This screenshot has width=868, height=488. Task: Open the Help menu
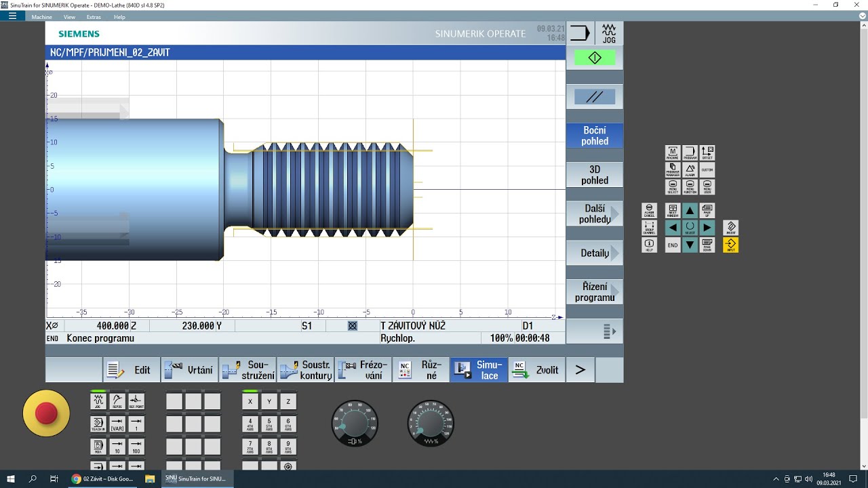pos(119,17)
